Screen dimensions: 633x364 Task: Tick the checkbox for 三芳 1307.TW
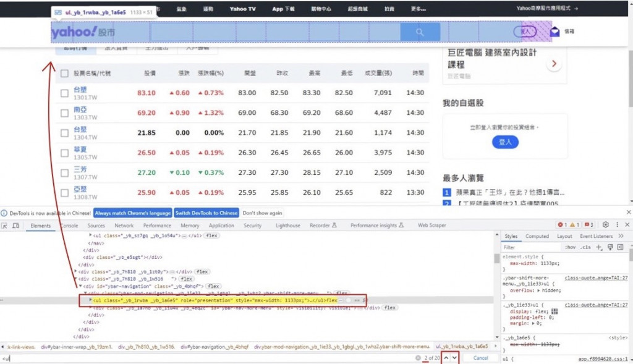click(64, 172)
